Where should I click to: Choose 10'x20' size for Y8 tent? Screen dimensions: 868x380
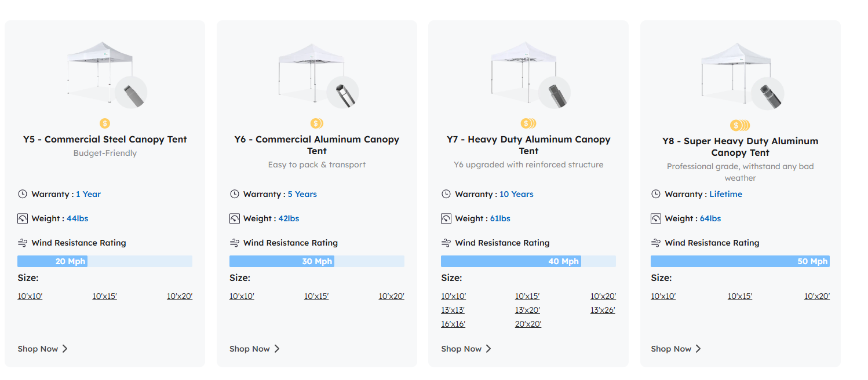[816, 296]
